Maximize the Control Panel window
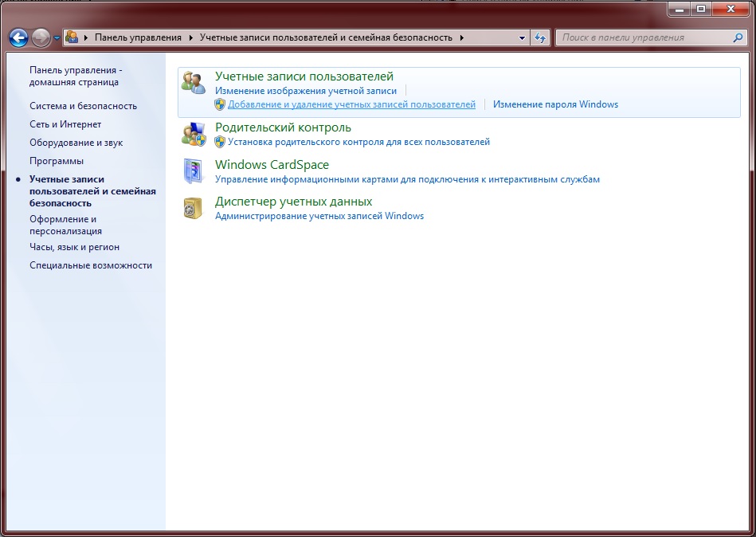Image resolution: width=756 pixels, height=537 pixels. coord(700,9)
